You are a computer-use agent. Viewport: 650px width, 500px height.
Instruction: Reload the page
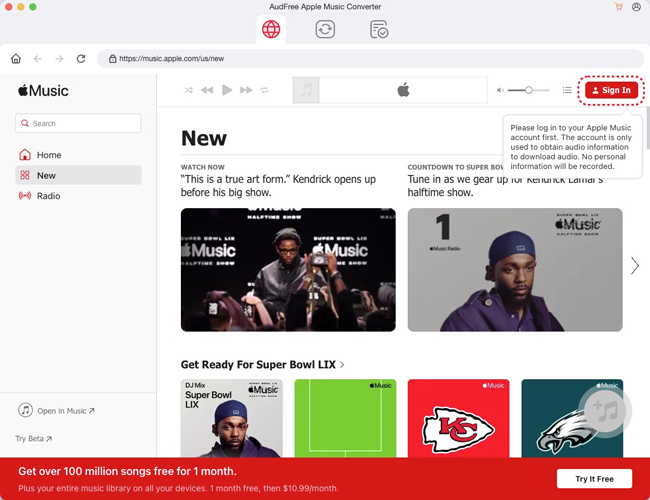coord(81,58)
